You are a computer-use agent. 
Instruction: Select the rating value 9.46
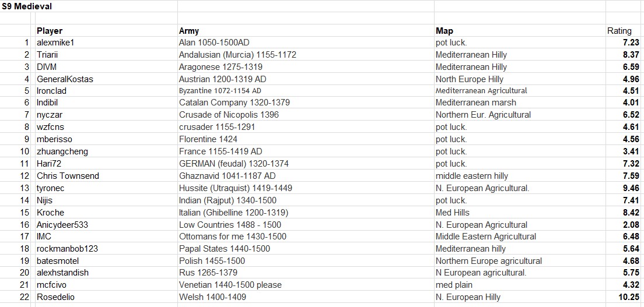(x=631, y=188)
